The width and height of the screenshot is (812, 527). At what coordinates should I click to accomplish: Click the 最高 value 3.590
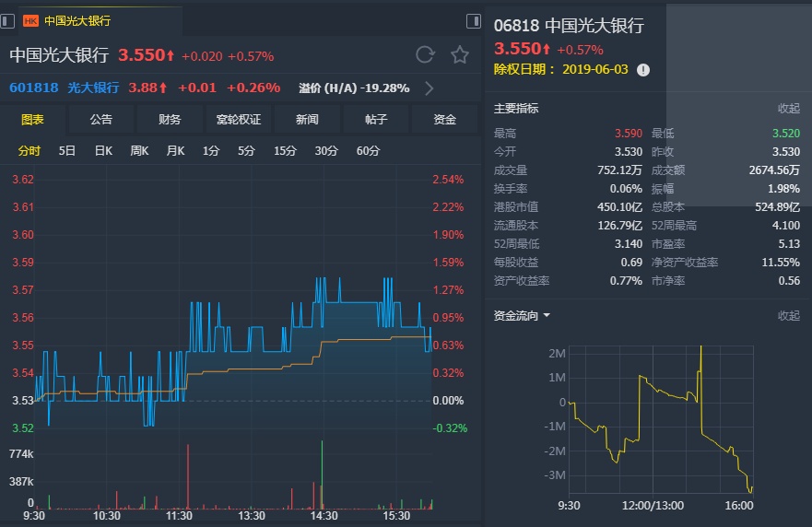click(x=629, y=134)
